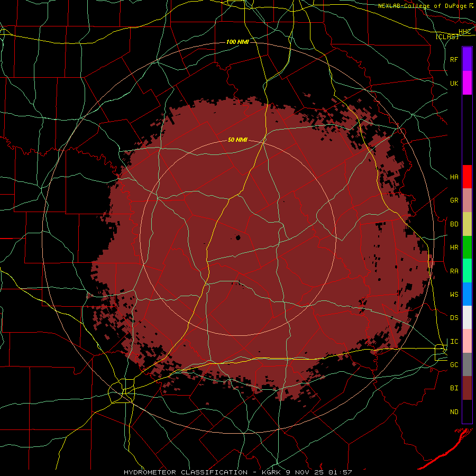Click the IC light pink legend swatch
Viewport: 476px width, 476px height.
[467, 341]
